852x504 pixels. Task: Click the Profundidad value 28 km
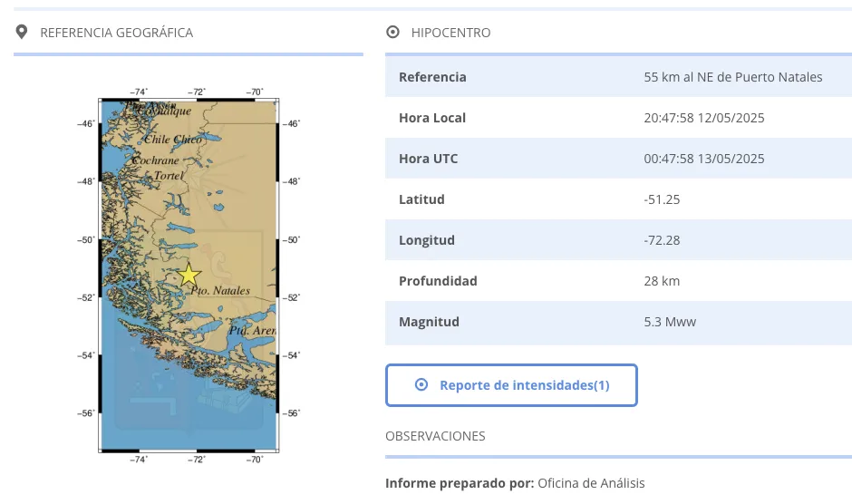point(662,281)
